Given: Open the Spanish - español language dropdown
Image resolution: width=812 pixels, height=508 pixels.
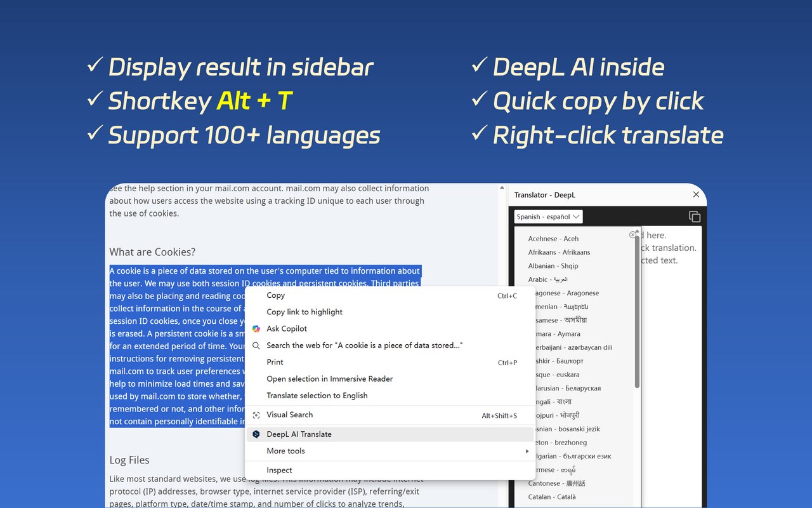Looking at the screenshot, I should point(547,216).
